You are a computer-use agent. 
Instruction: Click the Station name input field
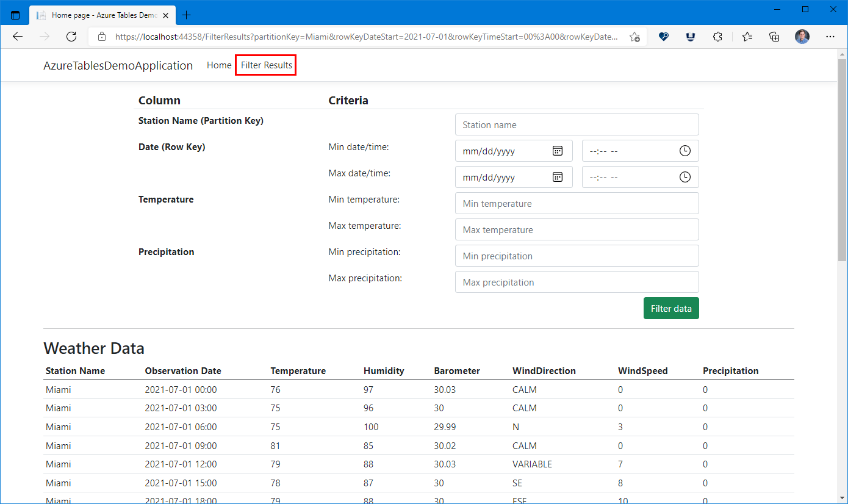point(577,124)
